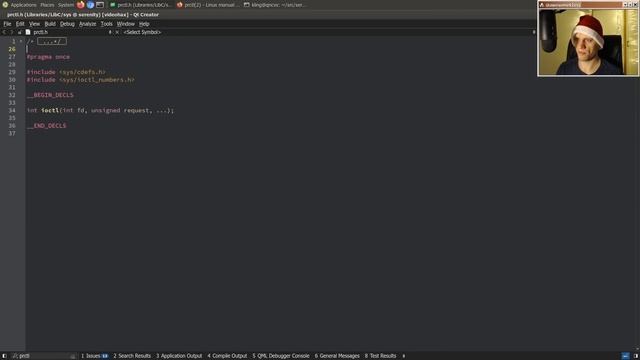Open the Analyze menu
This screenshot has width=640, height=360.
click(x=87, y=24)
